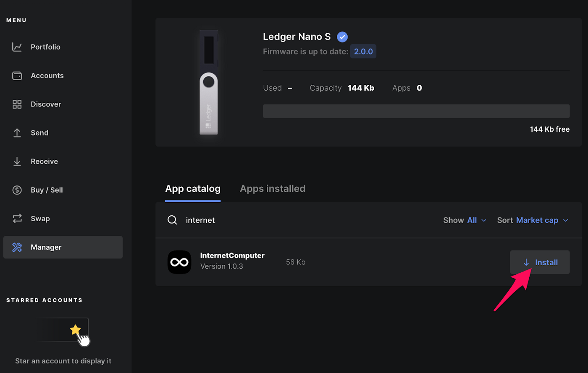Click the Ledger Nano S device image
Screen dimensions: 588x373
[x=209, y=82]
